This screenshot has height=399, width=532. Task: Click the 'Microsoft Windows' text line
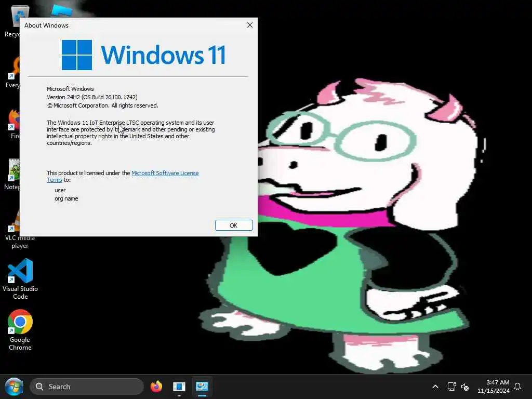click(70, 89)
